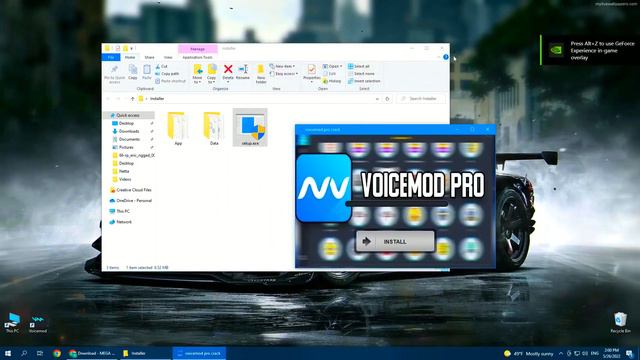Image resolution: width=640 pixels, height=360 pixels.
Task: Click Select none in ribbon
Action: [361, 73]
